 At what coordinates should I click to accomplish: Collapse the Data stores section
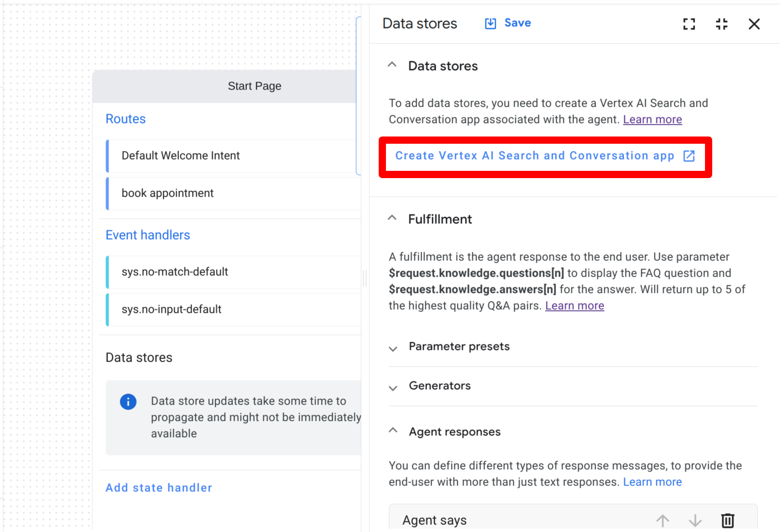392,66
